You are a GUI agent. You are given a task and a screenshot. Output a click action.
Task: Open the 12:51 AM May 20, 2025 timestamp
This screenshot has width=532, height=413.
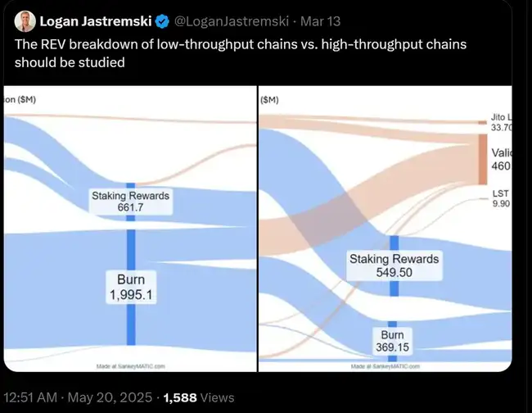[80, 397]
